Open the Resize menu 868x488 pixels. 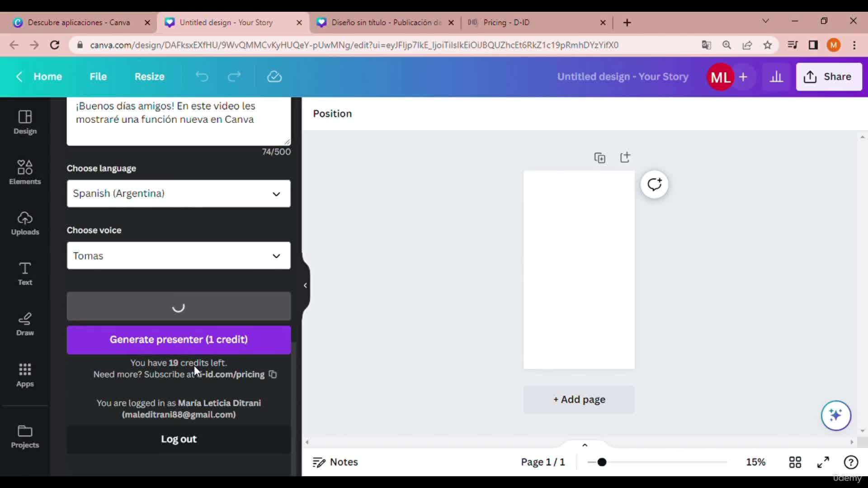[x=149, y=77]
